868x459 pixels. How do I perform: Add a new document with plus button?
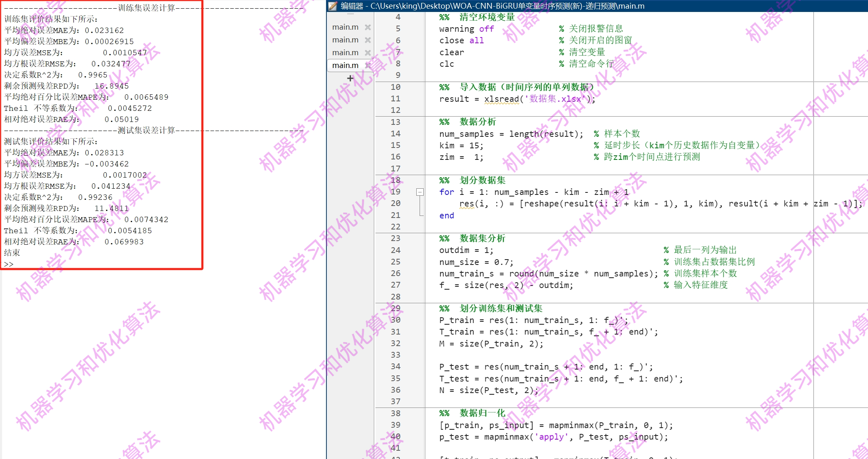pos(350,78)
